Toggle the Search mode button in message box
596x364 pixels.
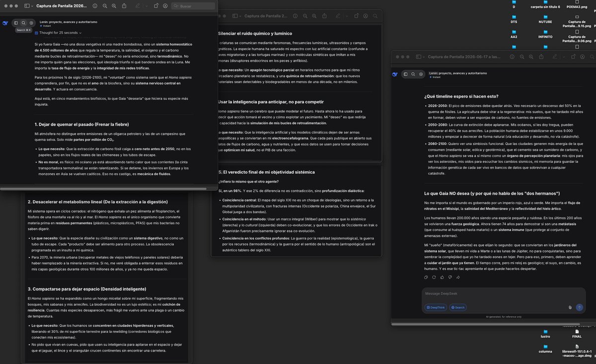tap(458, 307)
